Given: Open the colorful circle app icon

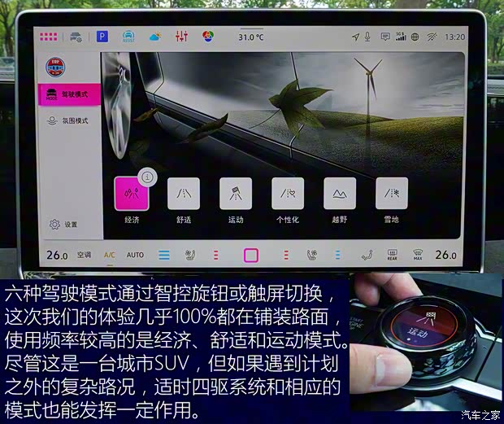Looking at the screenshot, I should point(208,37).
